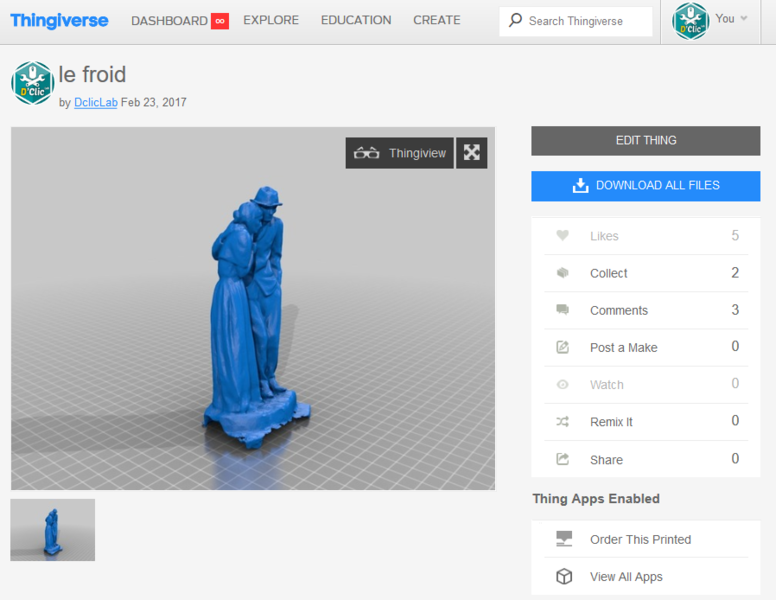Click Post a Make label
Viewport: 776px width, 600px height.
click(x=624, y=348)
